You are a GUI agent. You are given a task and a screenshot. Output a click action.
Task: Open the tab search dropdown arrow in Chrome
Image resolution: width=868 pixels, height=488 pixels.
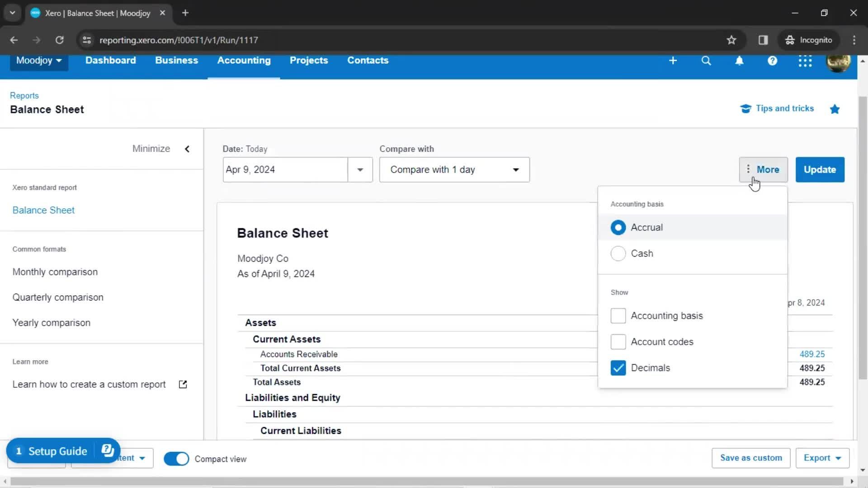tap(12, 13)
